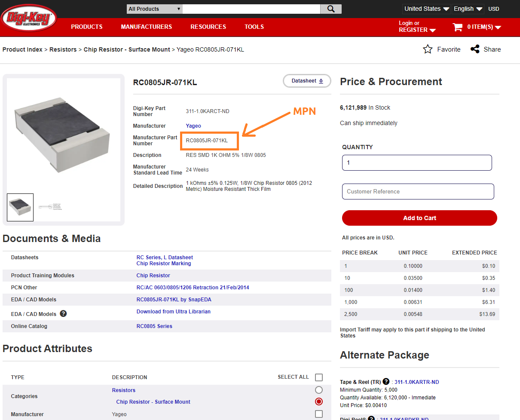The image size is (520, 420).
Task: Select Chip Resistor - Surface Mount radio button
Action: (319, 402)
